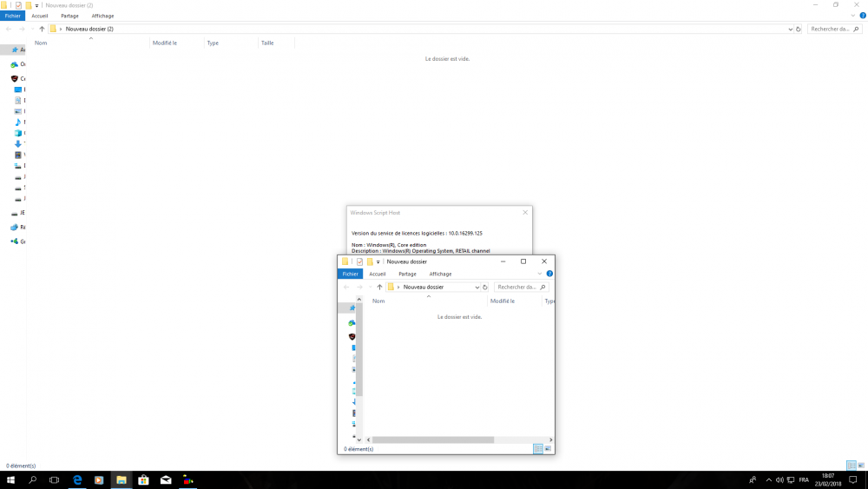The image size is (868, 489).
Task: Open help icon in Nouveau dossier (2) window
Action: 863,16
